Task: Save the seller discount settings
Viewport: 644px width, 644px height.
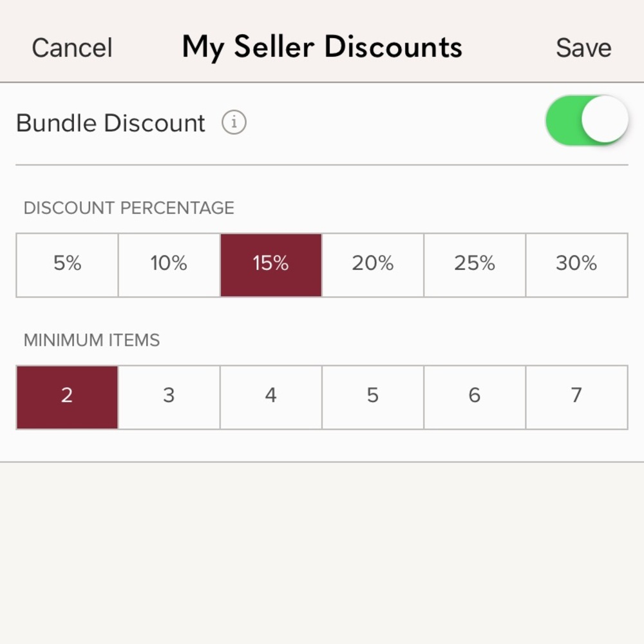Action: [583, 47]
